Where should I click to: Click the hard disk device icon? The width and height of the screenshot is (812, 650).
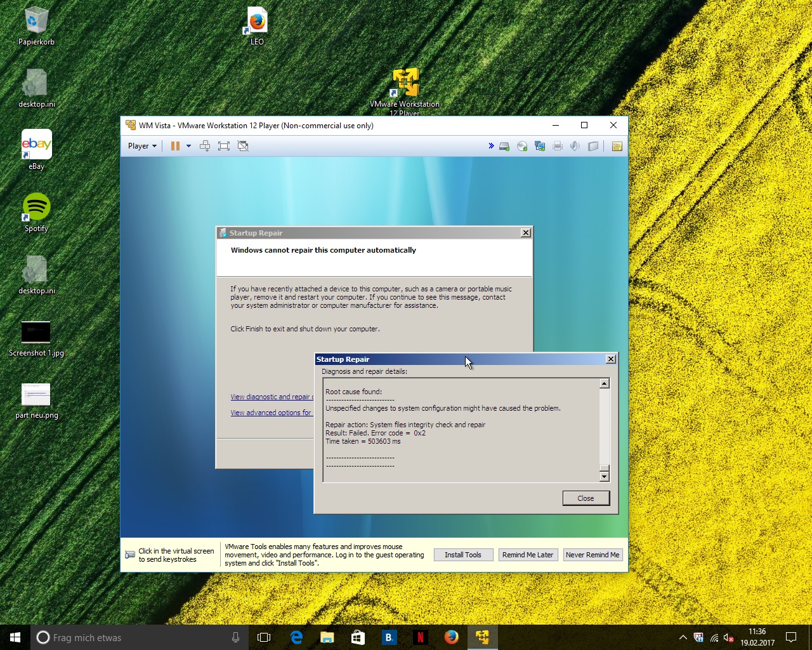coord(504,146)
